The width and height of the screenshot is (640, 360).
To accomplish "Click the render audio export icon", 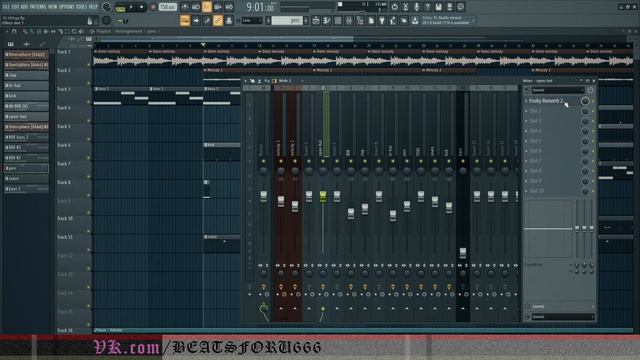I will click(x=449, y=7).
